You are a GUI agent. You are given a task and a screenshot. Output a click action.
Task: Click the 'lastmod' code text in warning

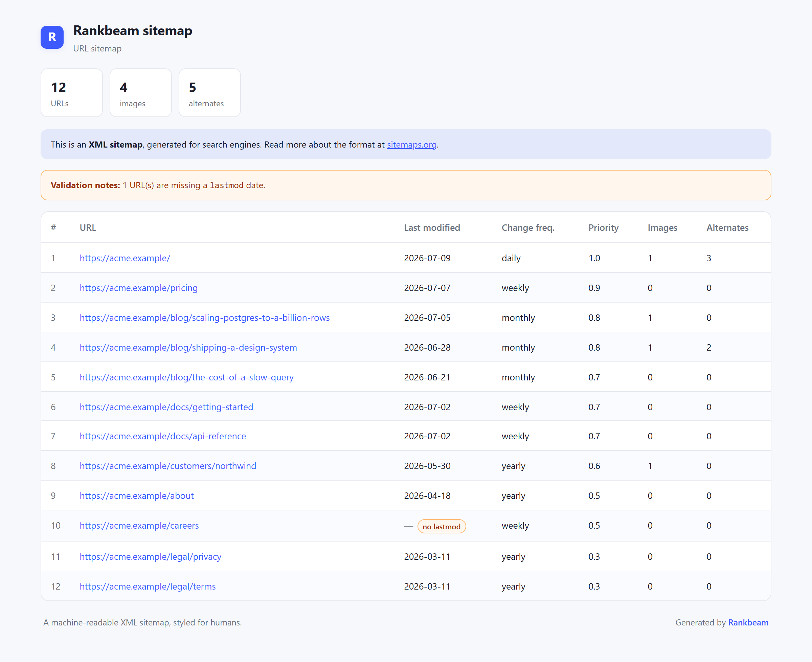(x=226, y=185)
